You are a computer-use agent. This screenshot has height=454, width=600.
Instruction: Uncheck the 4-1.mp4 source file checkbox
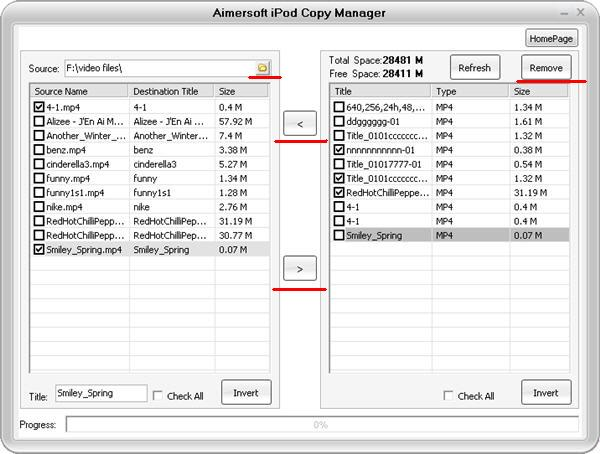(39, 106)
